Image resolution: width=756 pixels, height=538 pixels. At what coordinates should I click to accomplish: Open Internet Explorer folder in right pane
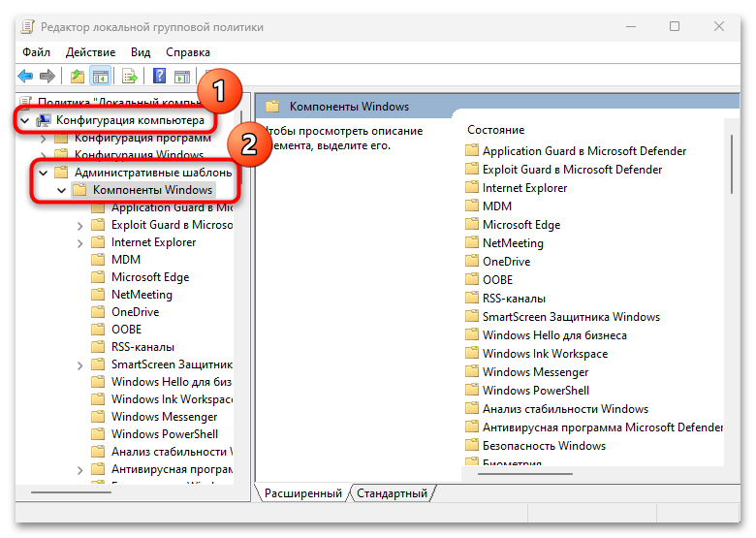[x=524, y=188]
